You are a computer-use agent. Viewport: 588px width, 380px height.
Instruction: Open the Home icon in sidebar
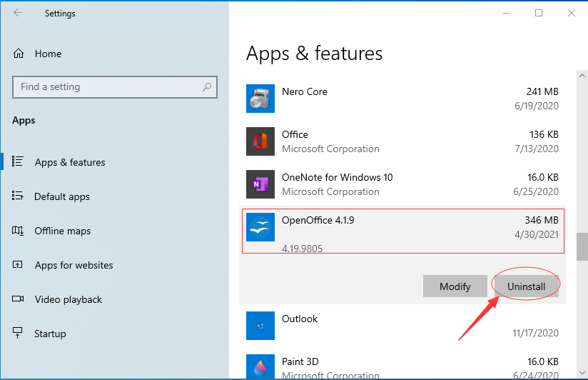tap(19, 54)
